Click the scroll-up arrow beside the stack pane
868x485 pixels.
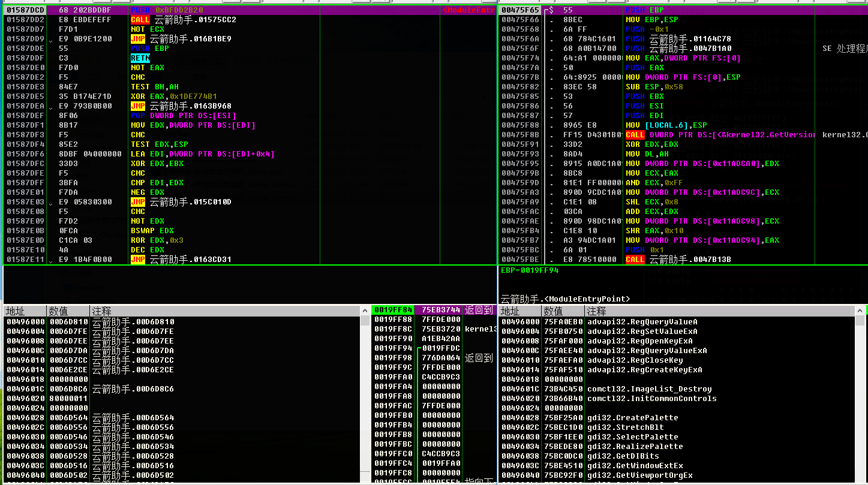tap(365, 311)
